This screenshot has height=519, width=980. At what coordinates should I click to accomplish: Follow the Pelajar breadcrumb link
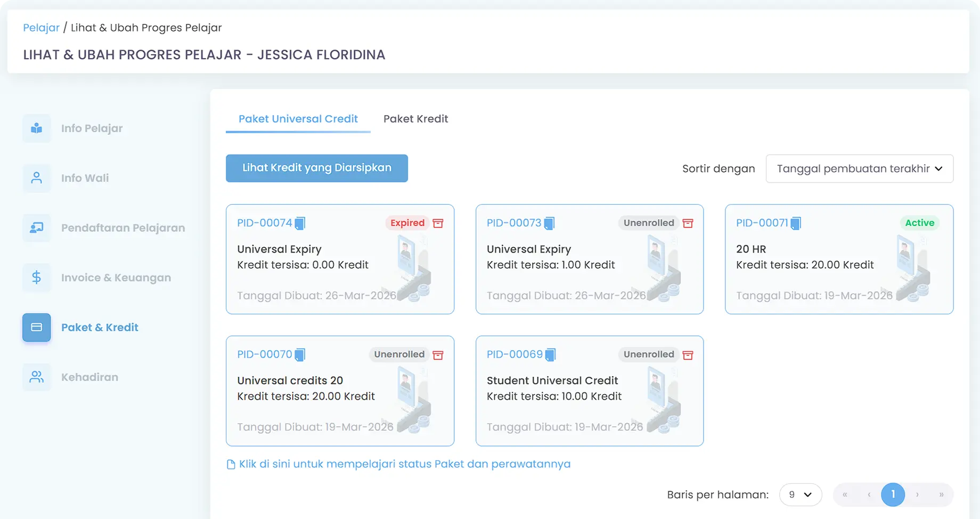41,28
